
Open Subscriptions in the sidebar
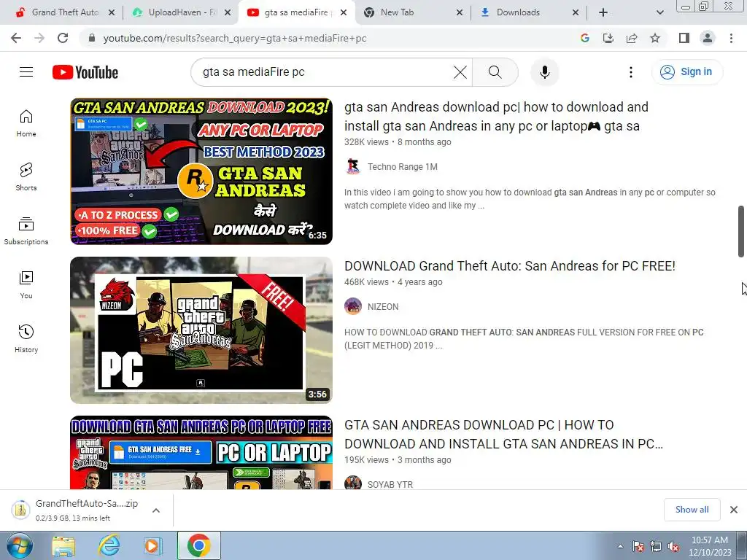coord(26,231)
